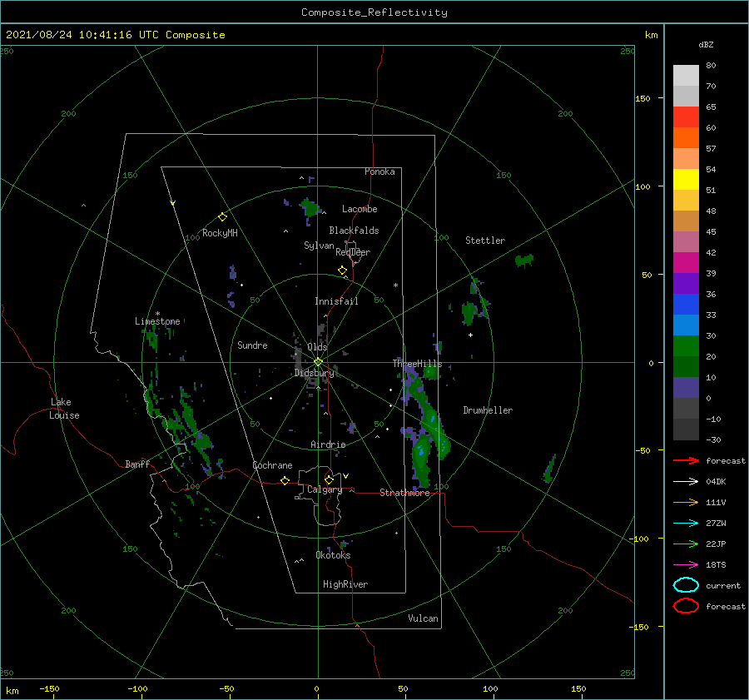Click the Olds town label

(x=317, y=347)
